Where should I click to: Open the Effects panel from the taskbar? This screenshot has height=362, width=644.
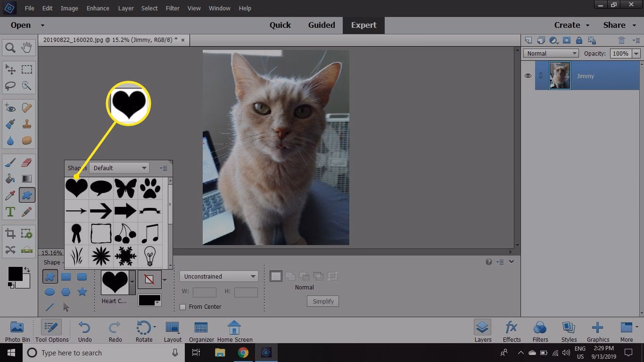click(x=511, y=330)
